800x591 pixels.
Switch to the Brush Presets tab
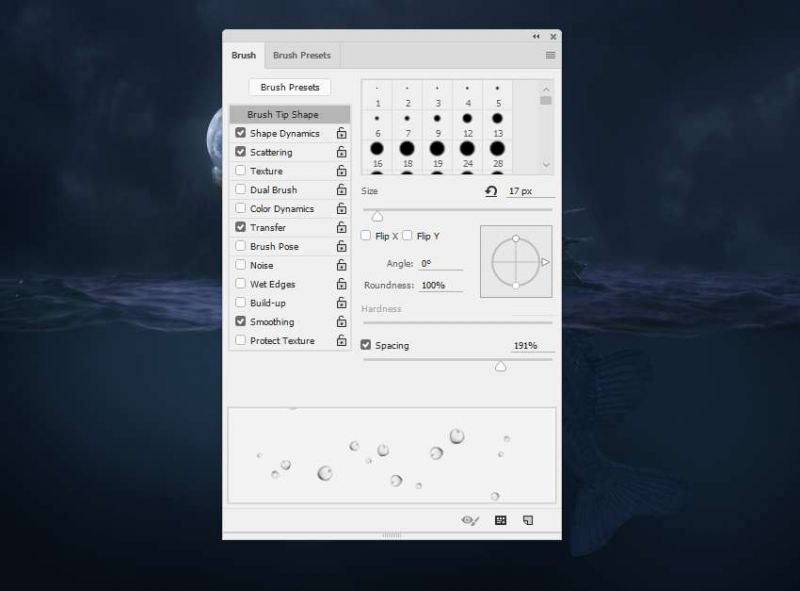[x=302, y=56]
